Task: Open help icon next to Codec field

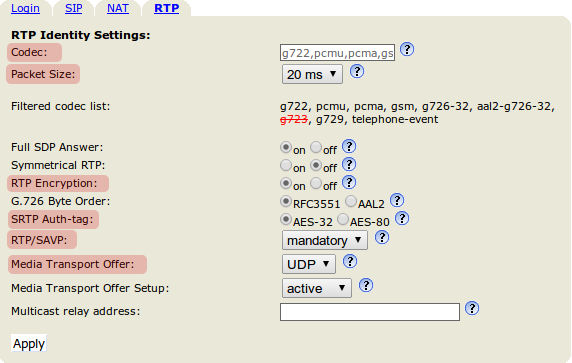Action: [407, 49]
